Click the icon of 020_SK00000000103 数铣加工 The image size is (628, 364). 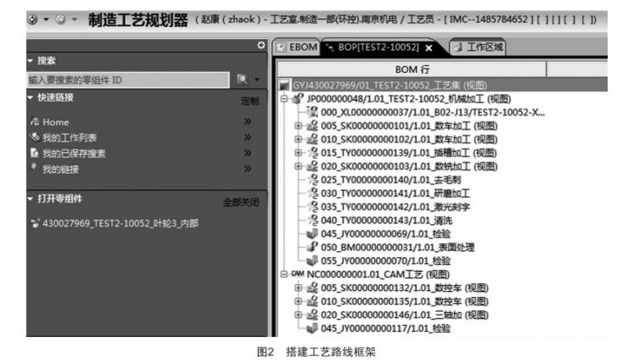coord(312,166)
